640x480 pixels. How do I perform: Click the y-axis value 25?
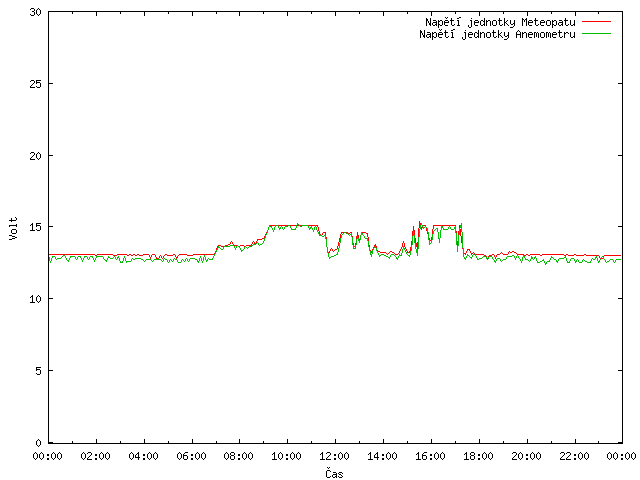click(36, 84)
